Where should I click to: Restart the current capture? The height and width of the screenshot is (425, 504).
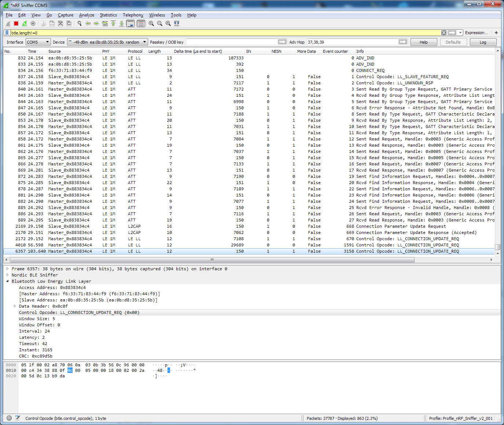coord(25,23)
